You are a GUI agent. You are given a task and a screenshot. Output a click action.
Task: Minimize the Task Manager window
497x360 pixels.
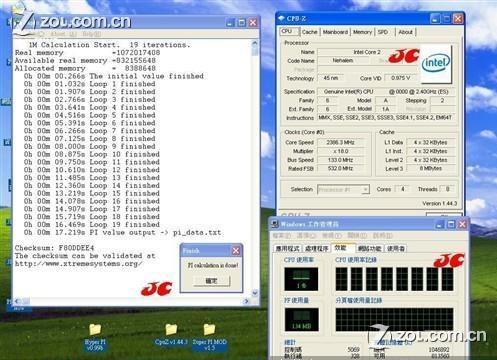click(x=440, y=224)
